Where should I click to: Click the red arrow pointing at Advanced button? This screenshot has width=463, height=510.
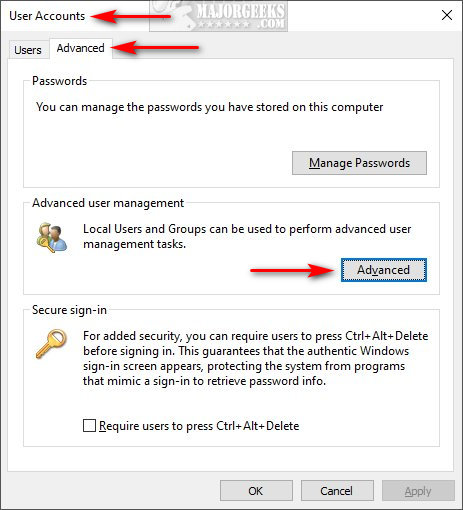click(x=293, y=270)
